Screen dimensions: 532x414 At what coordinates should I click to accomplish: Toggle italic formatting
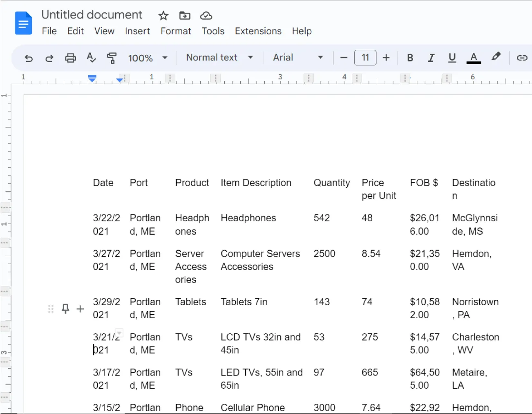click(x=431, y=58)
